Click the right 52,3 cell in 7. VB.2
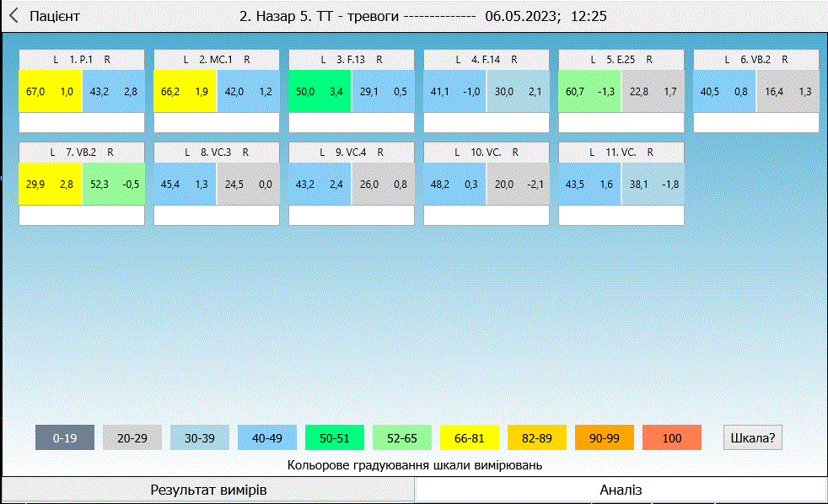Image resolution: width=828 pixels, height=504 pixels. (x=113, y=185)
